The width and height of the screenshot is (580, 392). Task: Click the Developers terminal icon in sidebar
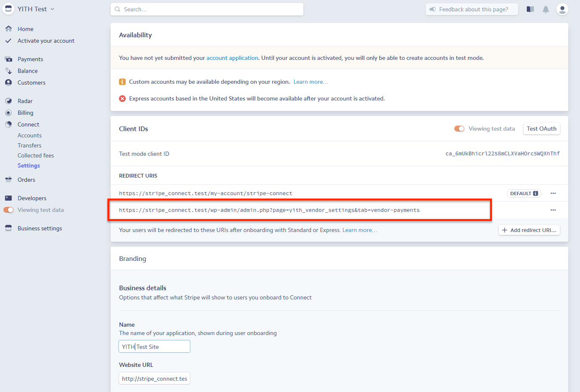(8, 198)
